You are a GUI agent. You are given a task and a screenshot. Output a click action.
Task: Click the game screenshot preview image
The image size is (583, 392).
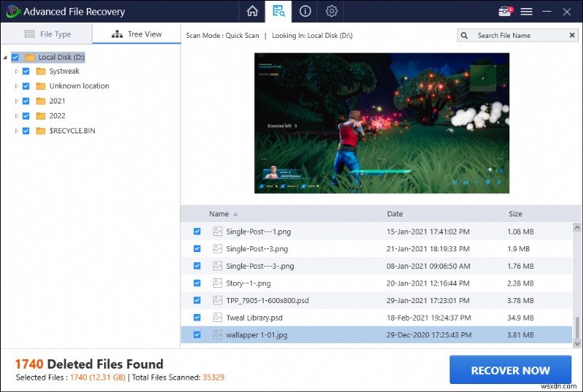(x=381, y=123)
